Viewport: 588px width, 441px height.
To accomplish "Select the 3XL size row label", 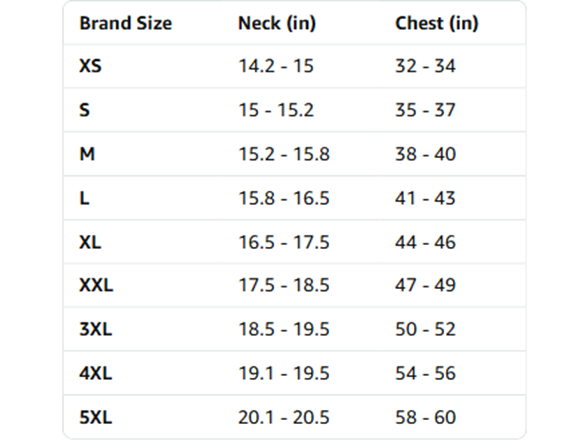I will [x=96, y=329].
